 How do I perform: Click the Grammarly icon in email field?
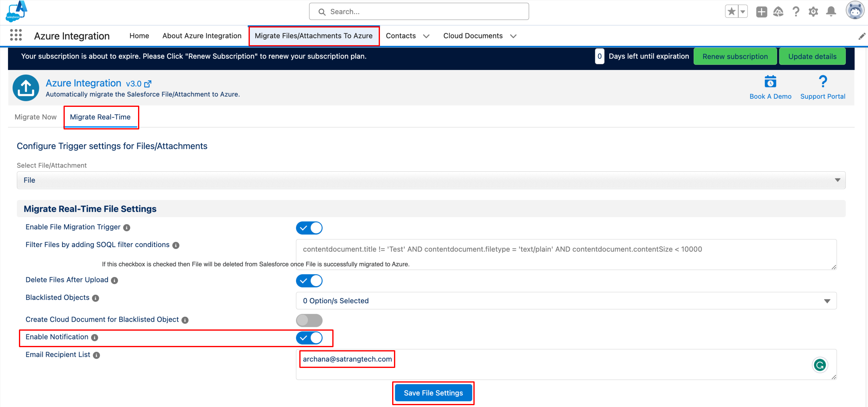tap(819, 365)
